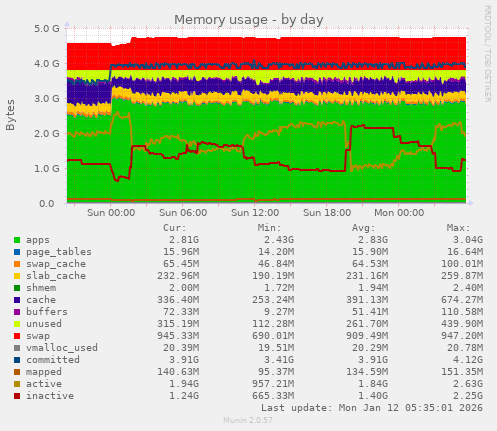The height and width of the screenshot is (431, 497).
Task: Click the 'mapped' legend label
Action: pyautogui.click(x=44, y=372)
